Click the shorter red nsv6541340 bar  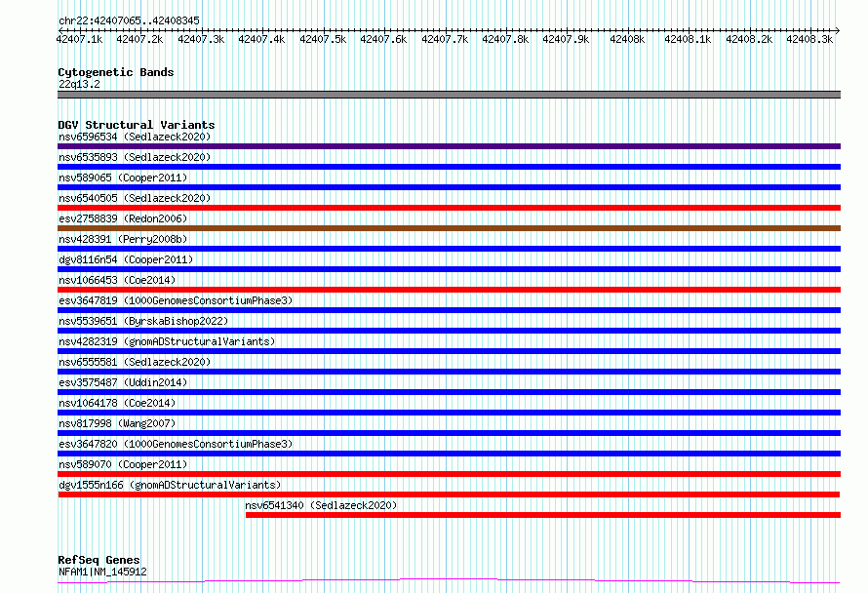[543, 515]
